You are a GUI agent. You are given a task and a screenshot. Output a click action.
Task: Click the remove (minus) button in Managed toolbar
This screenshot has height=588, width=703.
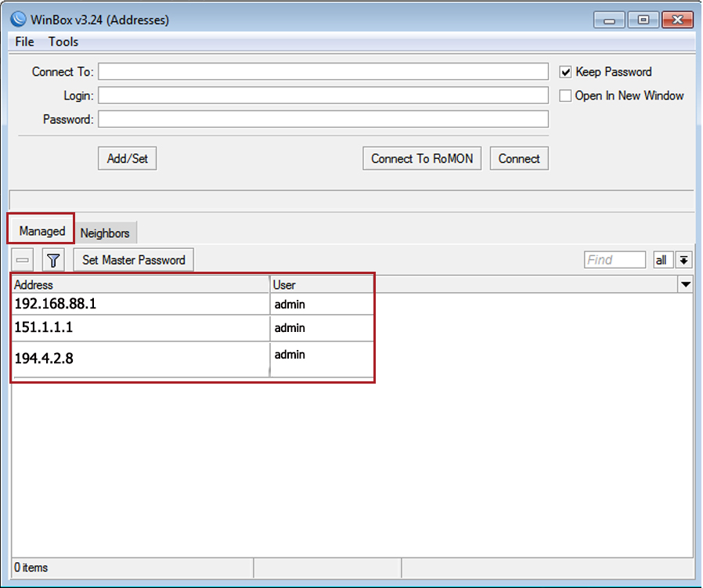click(23, 260)
